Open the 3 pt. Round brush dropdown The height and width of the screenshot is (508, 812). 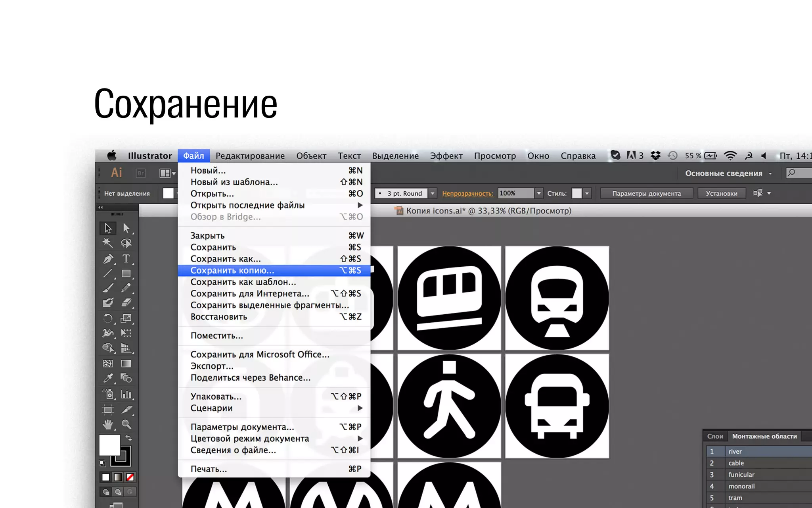tap(433, 194)
